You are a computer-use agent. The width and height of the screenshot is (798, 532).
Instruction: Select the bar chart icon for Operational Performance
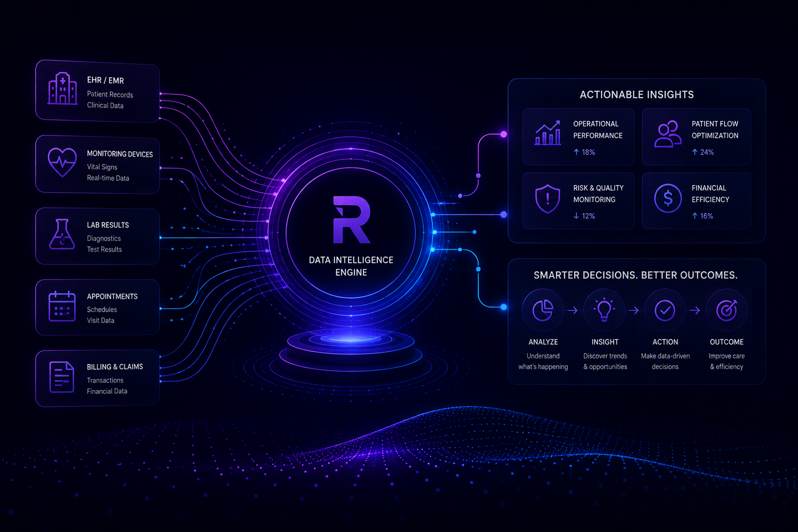(548, 133)
